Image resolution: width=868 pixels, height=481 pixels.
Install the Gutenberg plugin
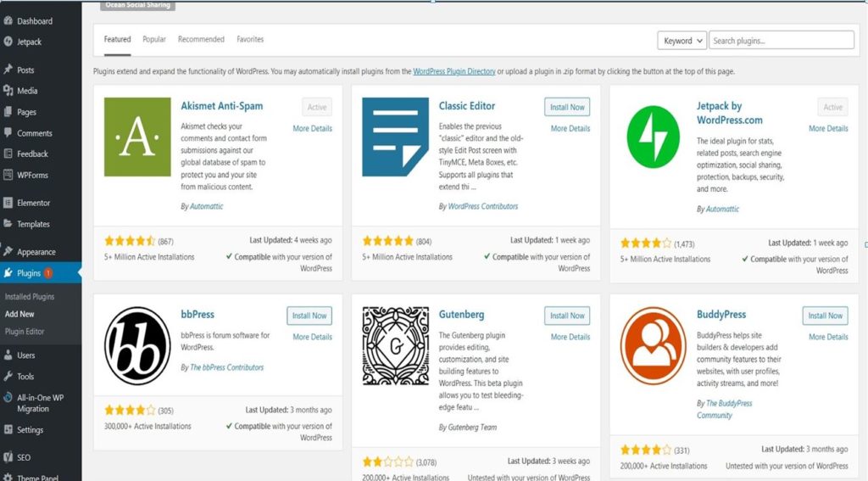[567, 316]
